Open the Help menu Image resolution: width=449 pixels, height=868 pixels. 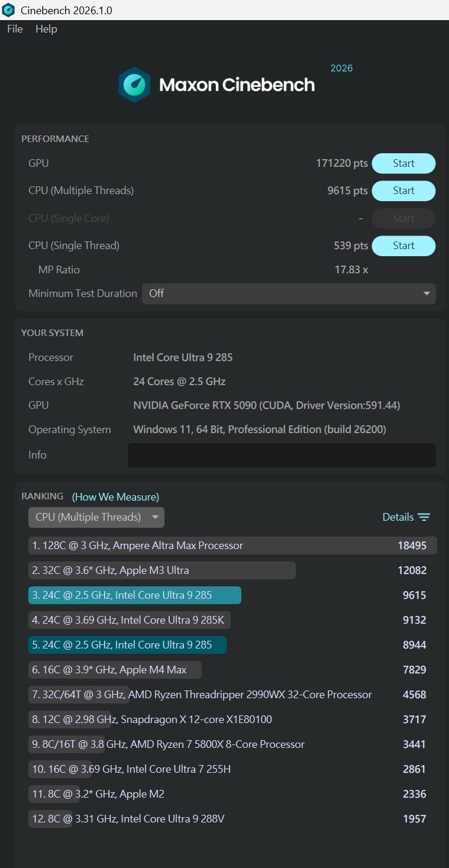(46, 29)
